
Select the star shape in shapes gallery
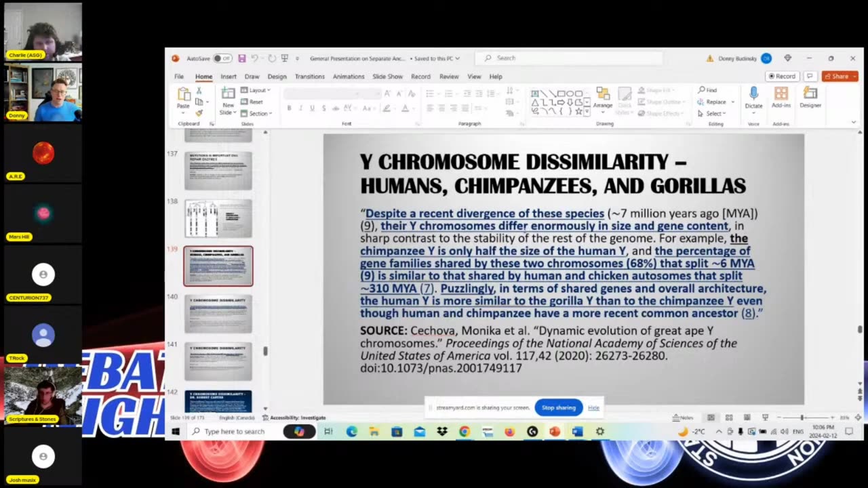[x=578, y=111]
